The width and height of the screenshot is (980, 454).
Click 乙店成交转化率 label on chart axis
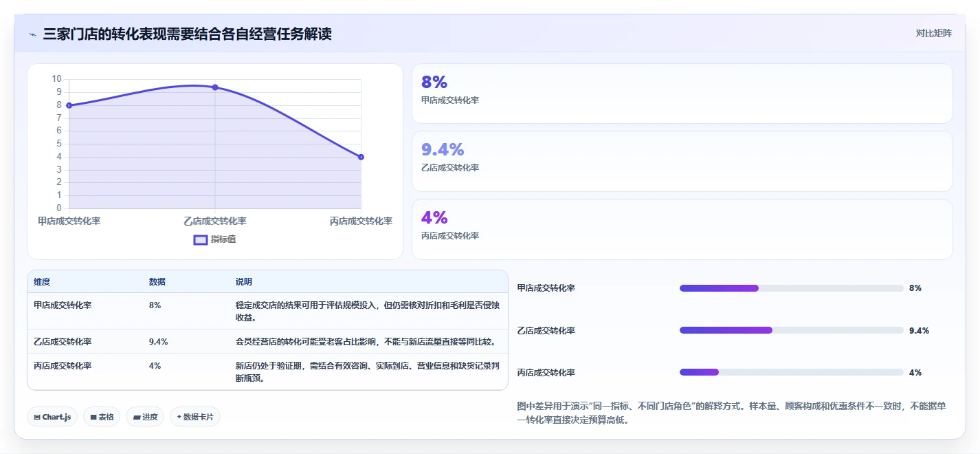tap(215, 221)
